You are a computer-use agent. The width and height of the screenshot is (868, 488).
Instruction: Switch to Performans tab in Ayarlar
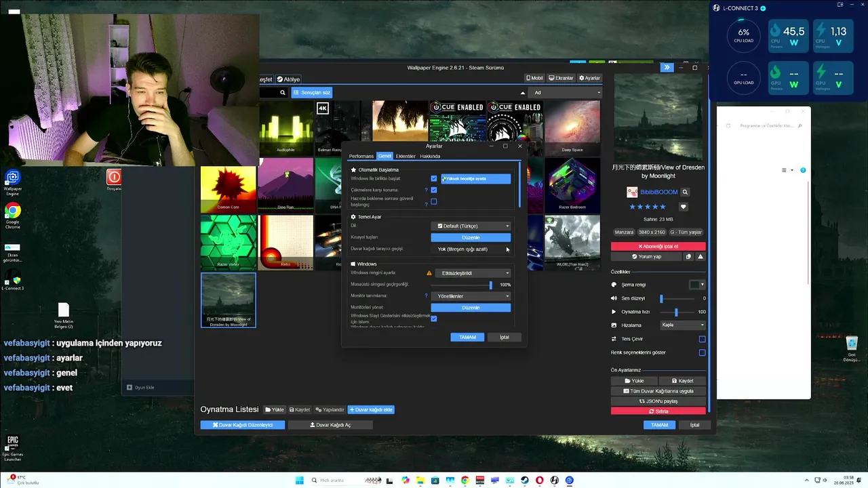coord(361,156)
